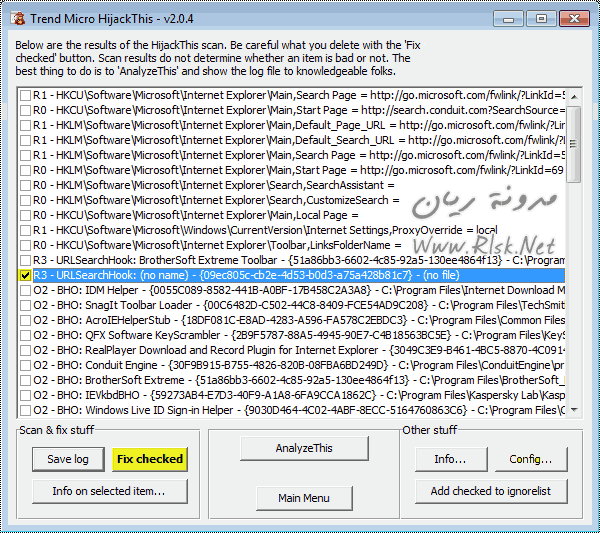Check the BrotherSoft Extreme BHO checkbox
This screenshot has width=600, height=533.
(x=25, y=380)
